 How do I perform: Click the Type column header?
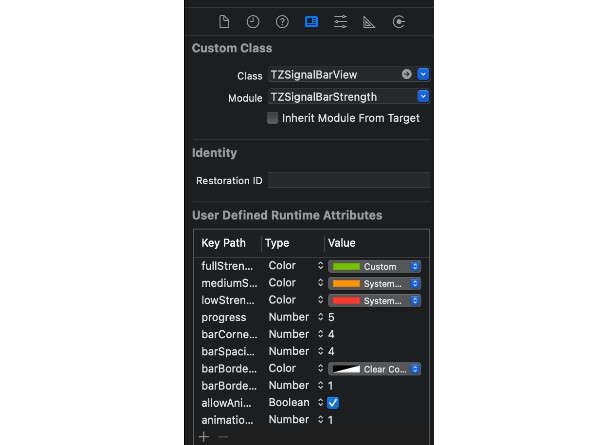(x=277, y=243)
